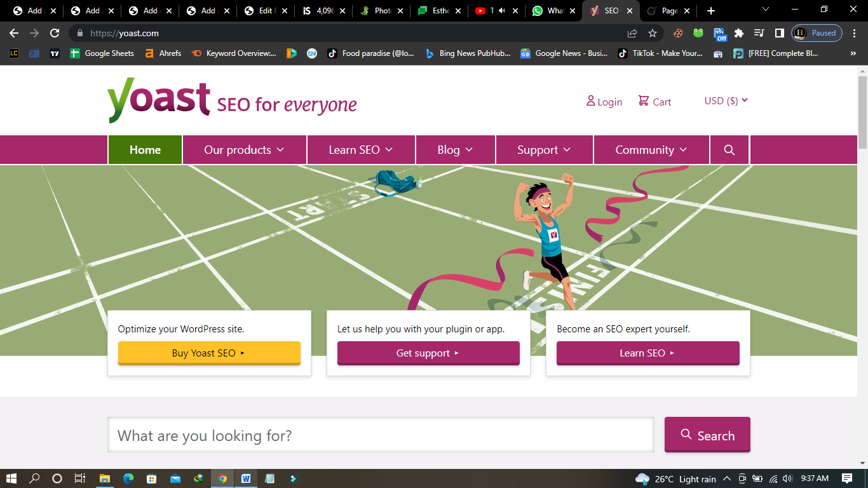Click the Get support button
This screenshot has height=488, width=868.
pos(428,353)
